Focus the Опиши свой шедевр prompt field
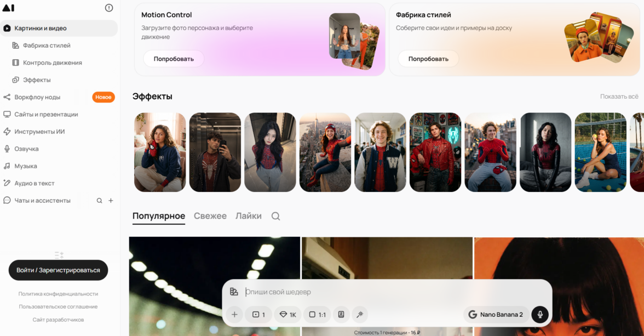 coord(394,292)
